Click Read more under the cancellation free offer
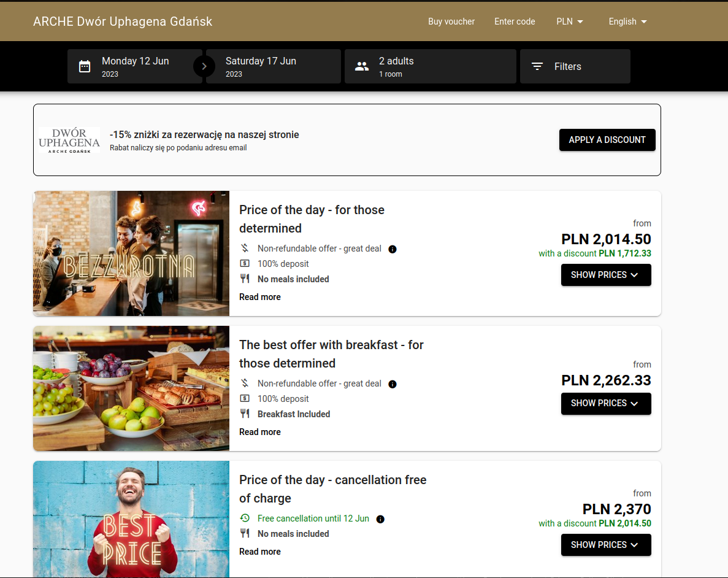This screenshot has height=578, width=728. (x=260, y=552)
